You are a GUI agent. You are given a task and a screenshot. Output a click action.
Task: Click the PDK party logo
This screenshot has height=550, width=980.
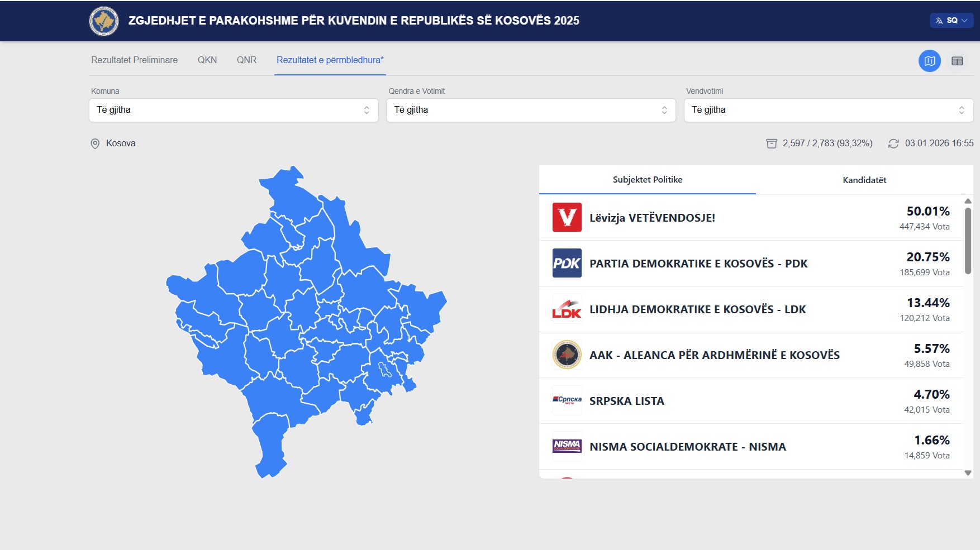pyautogui.click(x=567, y=263)
